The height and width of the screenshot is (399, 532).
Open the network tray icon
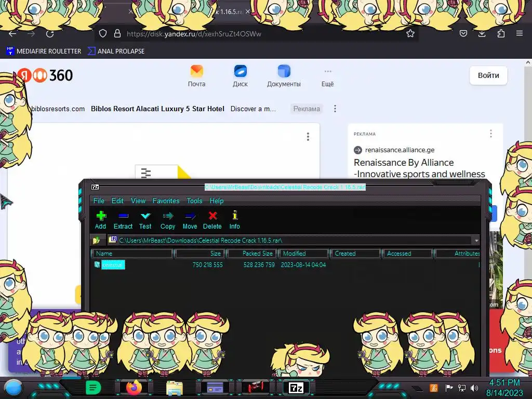coord(462,388)
